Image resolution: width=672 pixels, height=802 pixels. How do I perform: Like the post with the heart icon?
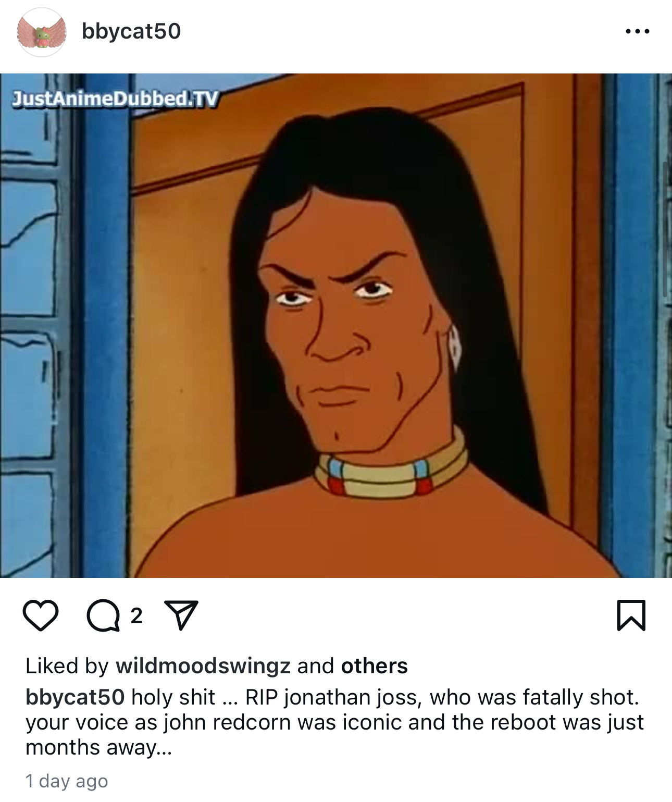click(41, 615)
